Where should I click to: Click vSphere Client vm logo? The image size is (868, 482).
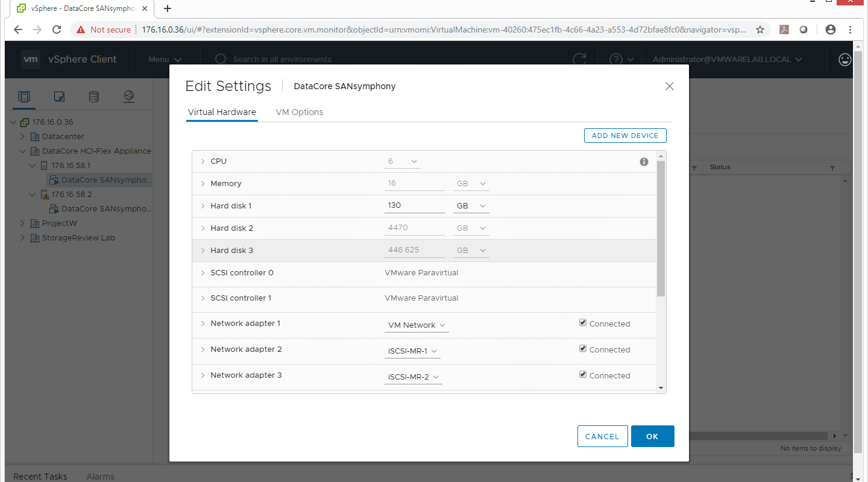point(31,59)
